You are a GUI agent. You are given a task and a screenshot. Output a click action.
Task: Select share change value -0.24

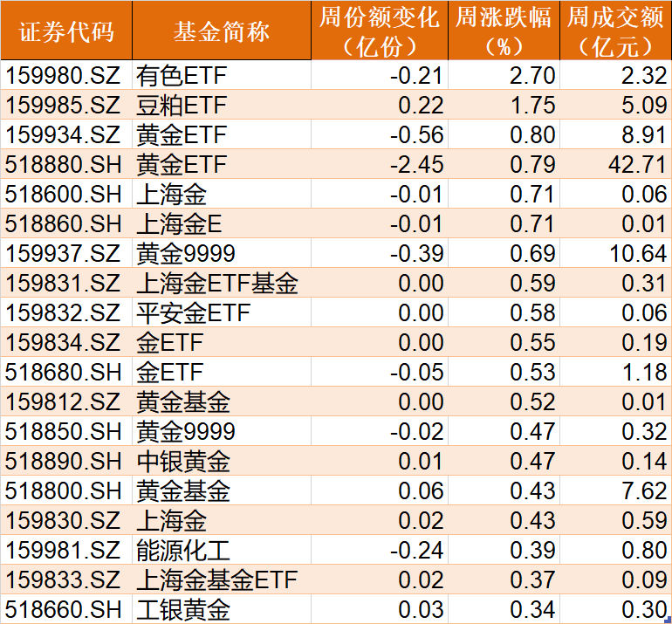point(416,551)
